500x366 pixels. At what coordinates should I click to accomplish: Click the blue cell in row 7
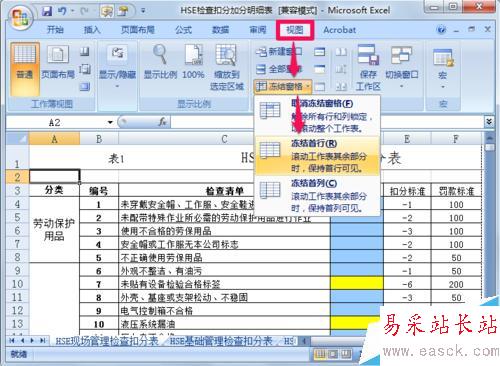tap(357, 244)
